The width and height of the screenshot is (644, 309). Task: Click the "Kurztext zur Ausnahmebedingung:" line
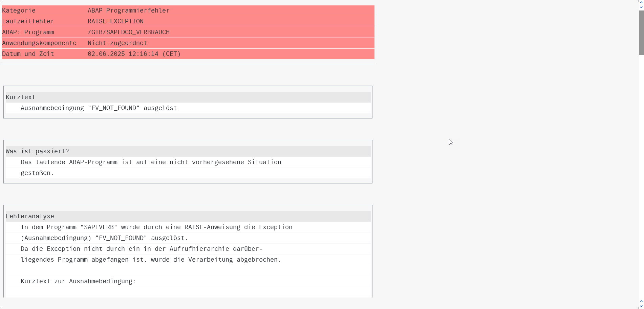pyautogui.click(x=78, y=281)
